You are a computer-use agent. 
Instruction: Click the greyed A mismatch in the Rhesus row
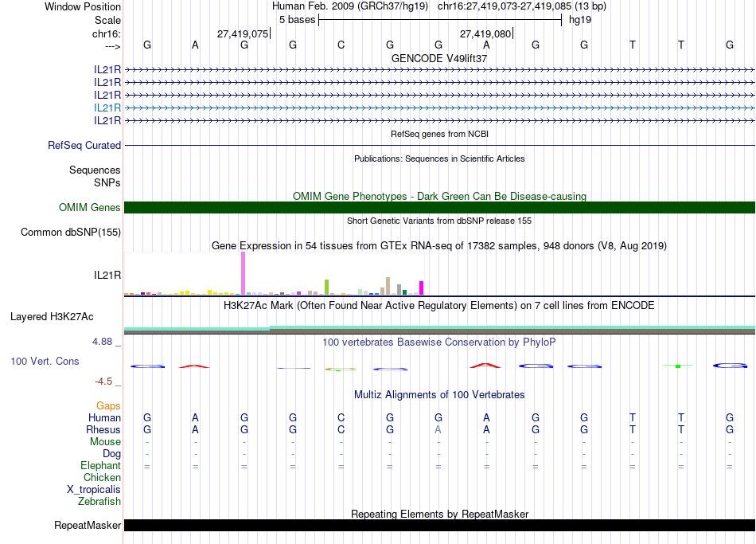[438, 429]
